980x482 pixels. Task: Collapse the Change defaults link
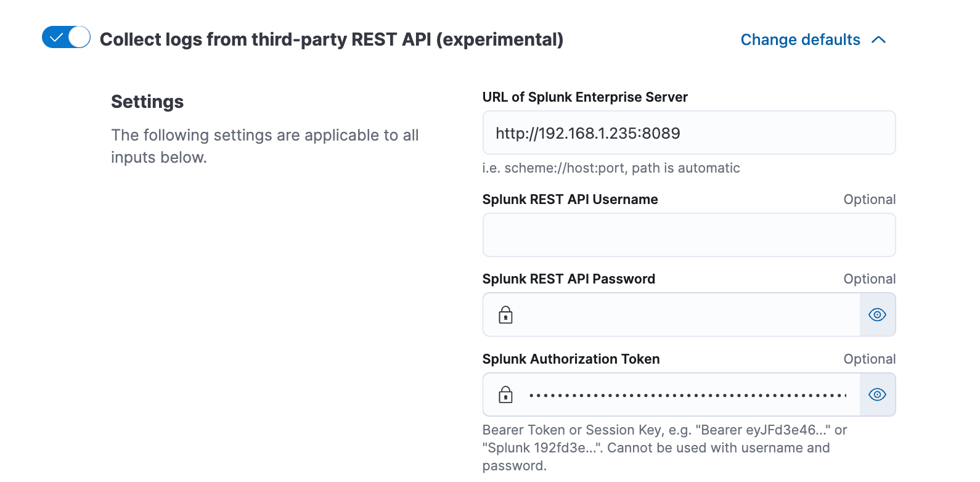click(813, 39)
